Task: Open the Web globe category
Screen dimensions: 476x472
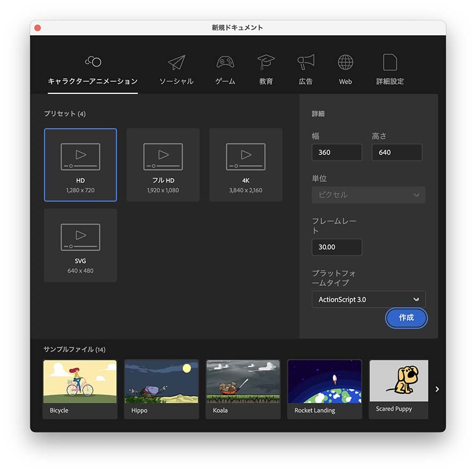Action: click(x=345, y=63)
